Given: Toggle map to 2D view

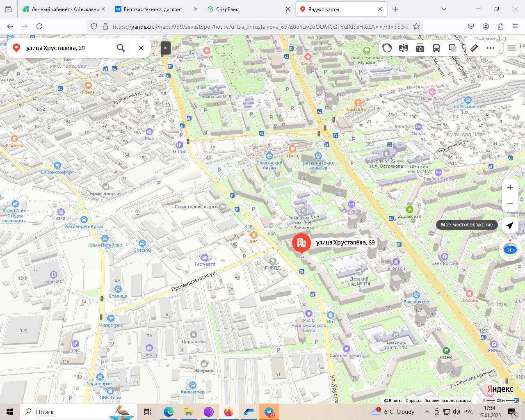Looking at the screenshot, I should [510, 250].
